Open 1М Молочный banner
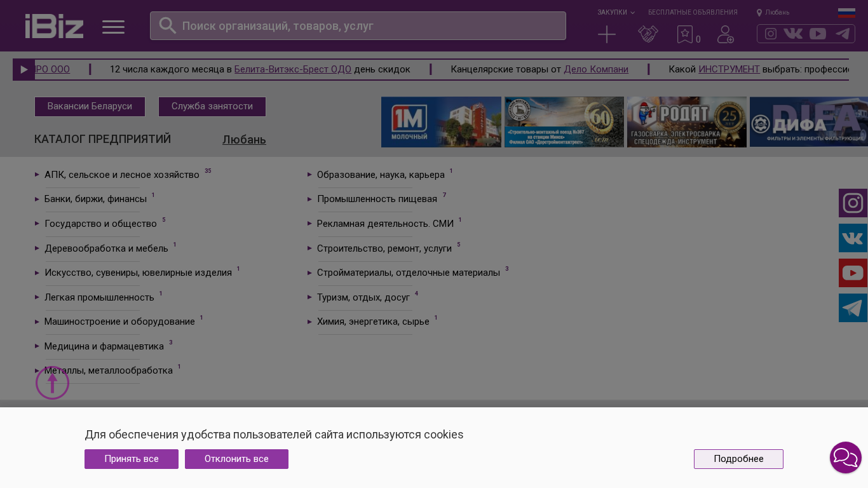The width and height of the screenshot is (868, 488). [x=441, y=122]
